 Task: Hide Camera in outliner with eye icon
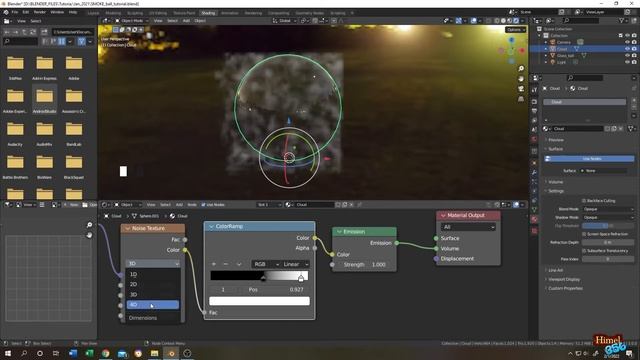point(627,42)
